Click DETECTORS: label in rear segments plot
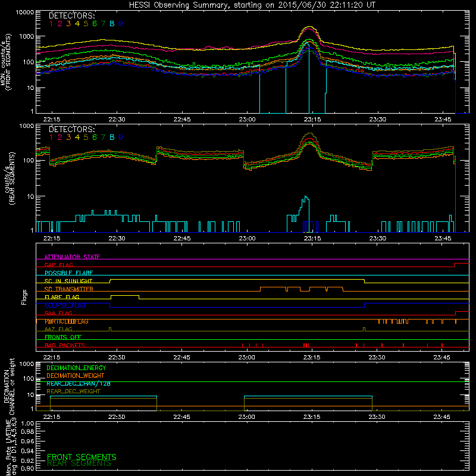Screen dimensions: 476x476 [72, 129]
